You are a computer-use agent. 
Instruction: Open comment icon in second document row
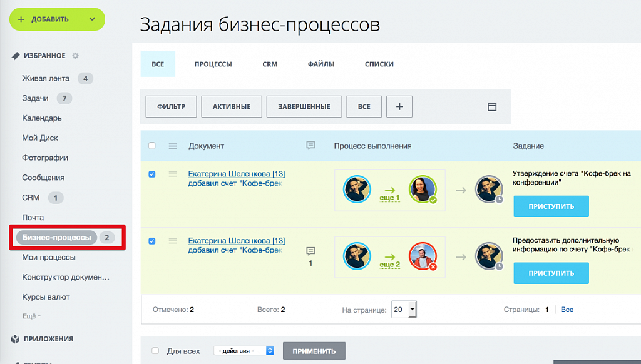pyautogui.click(x=310, y=251)
